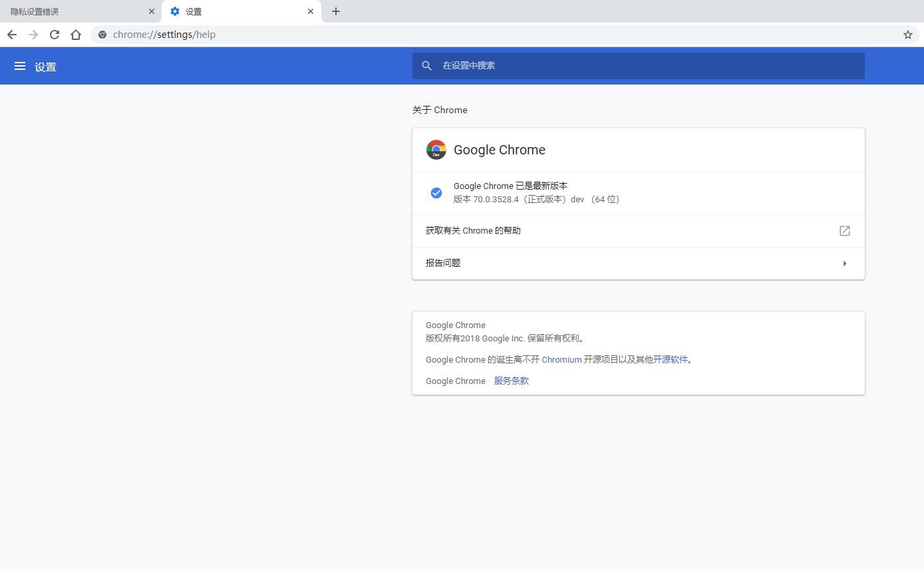Open the home page via house icon
The height and width of the screenshot is (571, 924).
point(76,35)
